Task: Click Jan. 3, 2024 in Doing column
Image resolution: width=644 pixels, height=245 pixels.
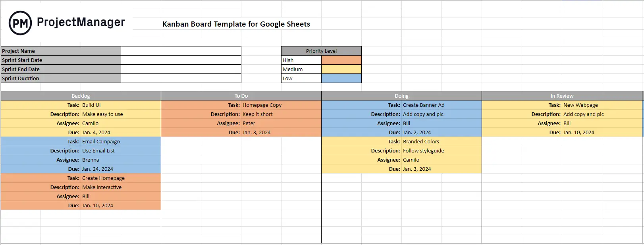Action: point(442,169)
